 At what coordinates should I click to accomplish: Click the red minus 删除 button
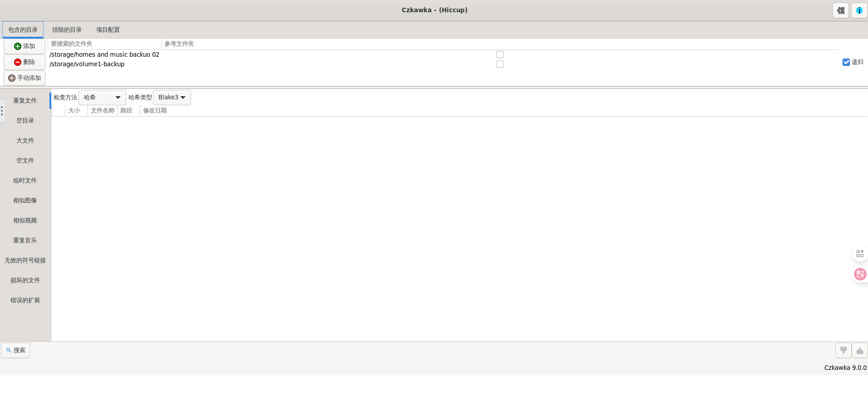point(25,62)
